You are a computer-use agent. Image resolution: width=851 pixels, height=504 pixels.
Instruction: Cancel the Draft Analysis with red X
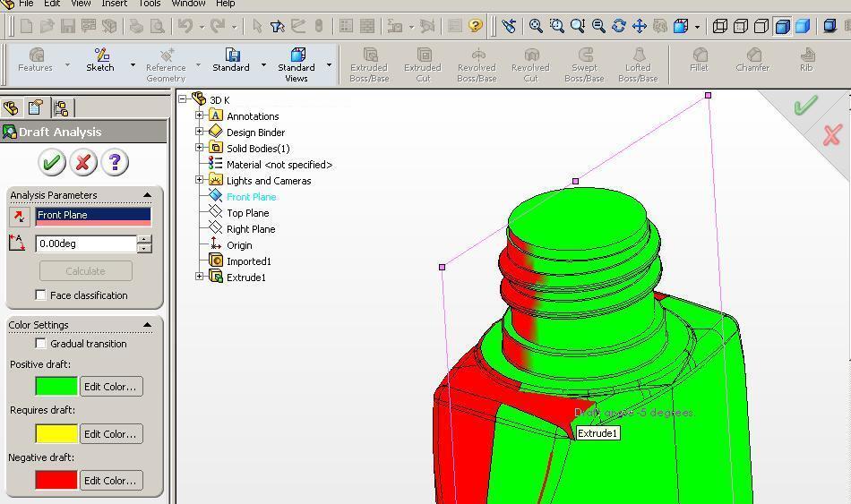click(83, 162)
